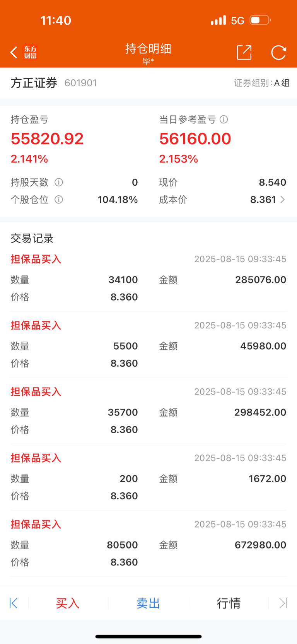Viewport: 297px width, 644px height.
Task: Show info icon beside 持股天数
Action: click(59, 182)
